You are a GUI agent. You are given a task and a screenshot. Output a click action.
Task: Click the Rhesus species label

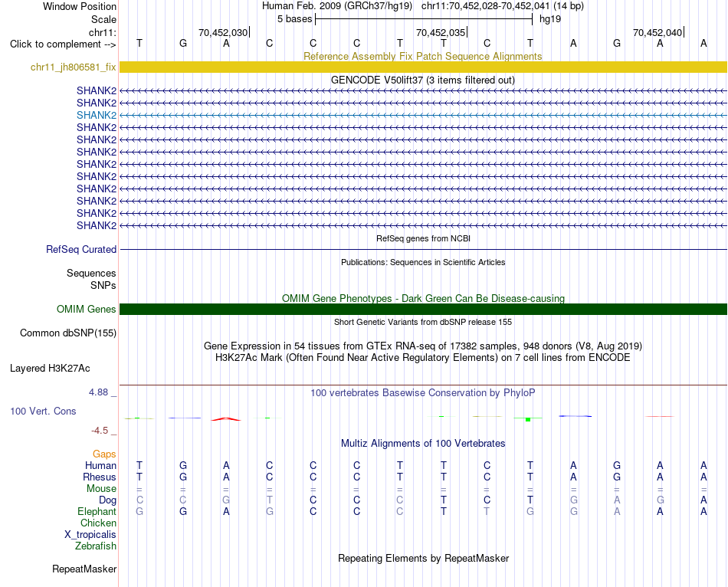(100, 477)
